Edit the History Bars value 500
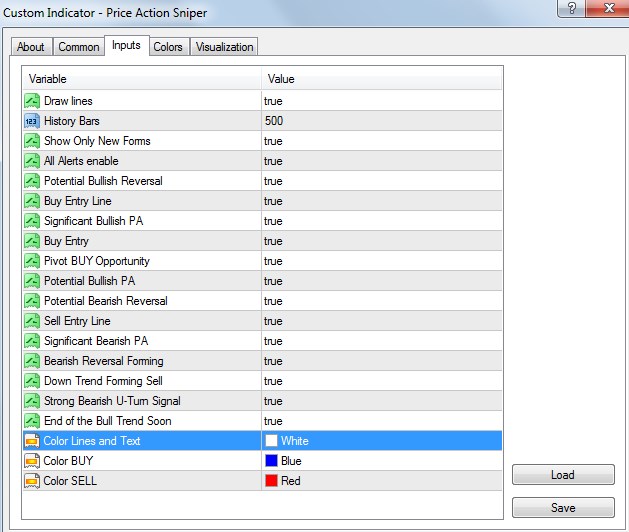The width and height of the screenshot is (629, 532). tap(381, 121)
